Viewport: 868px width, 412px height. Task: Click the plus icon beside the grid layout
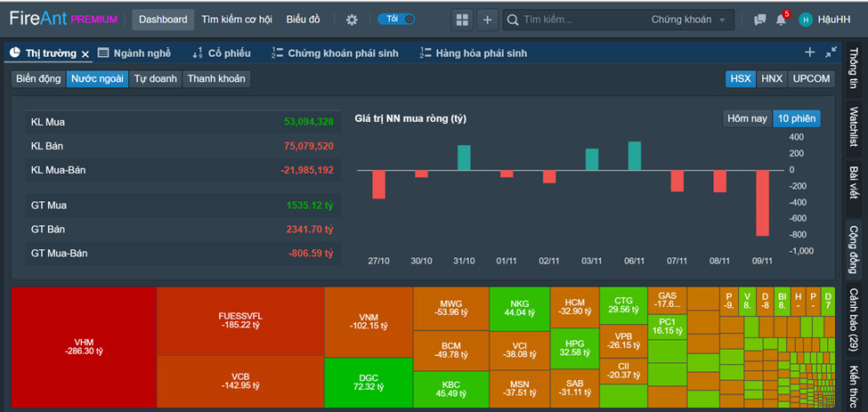487,20
